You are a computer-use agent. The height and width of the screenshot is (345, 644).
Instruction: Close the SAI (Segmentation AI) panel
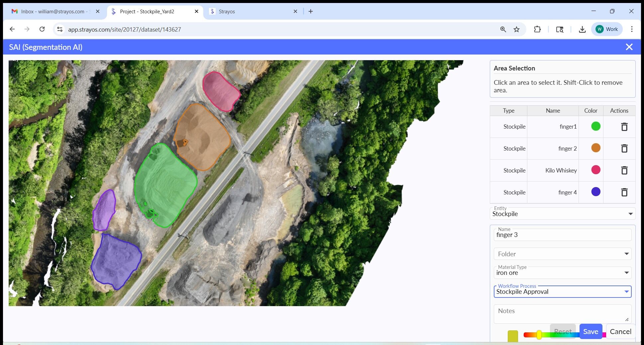click(629, 47)
